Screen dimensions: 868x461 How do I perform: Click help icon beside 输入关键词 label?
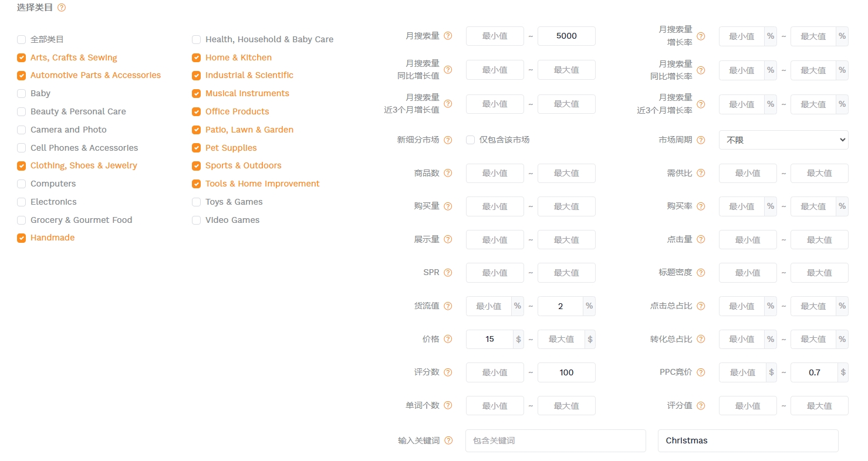[448, 440]
